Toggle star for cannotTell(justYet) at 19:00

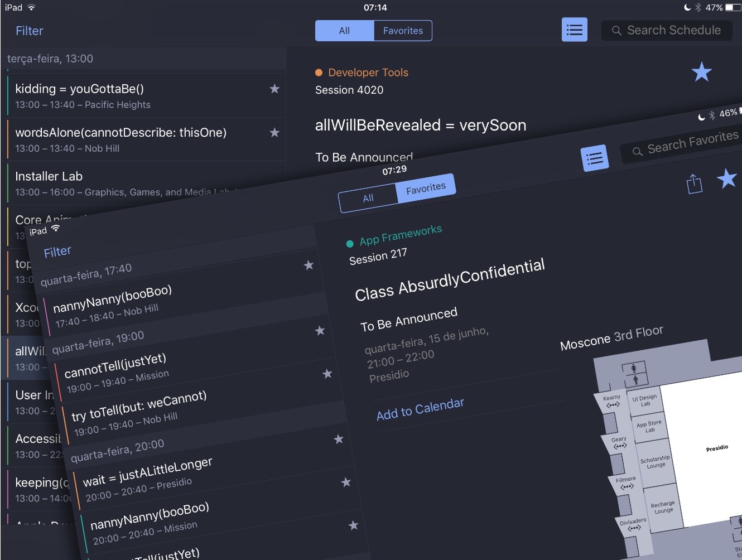(320, 331)
